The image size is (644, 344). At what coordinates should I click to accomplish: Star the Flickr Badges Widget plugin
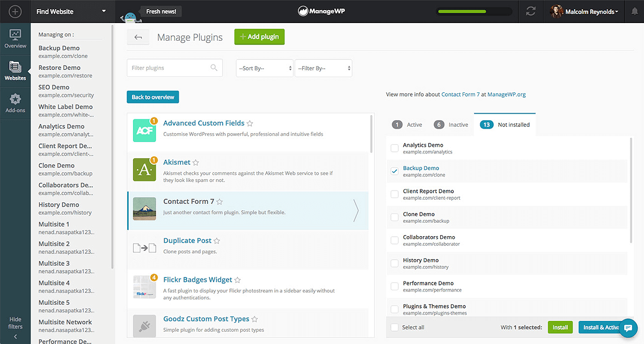[x=238, y=280]
